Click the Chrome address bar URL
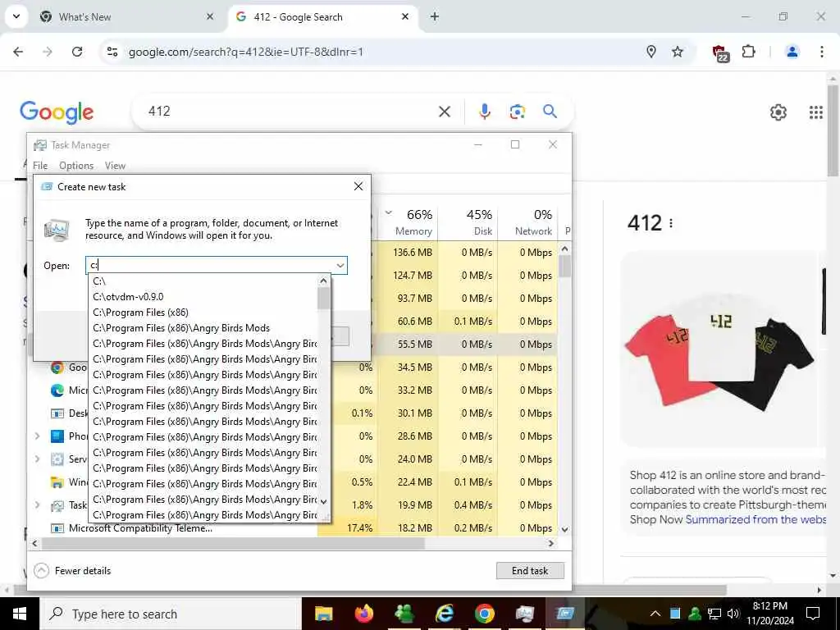 [x=246, y=52]
